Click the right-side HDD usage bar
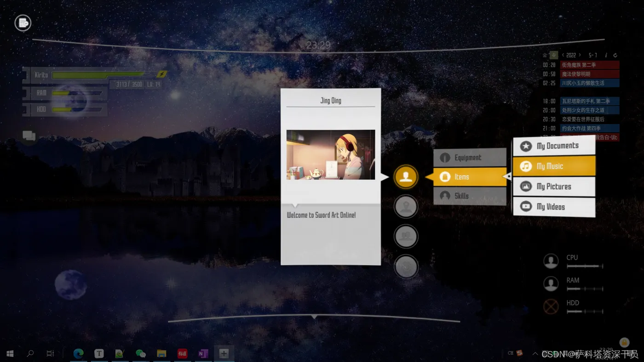This screenshot has height=362, width=644. 585,311
